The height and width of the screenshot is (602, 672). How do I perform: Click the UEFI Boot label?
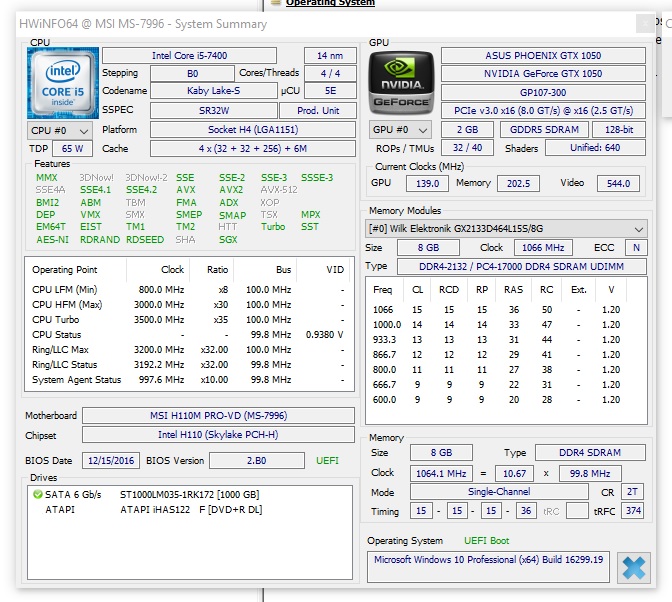coord(486,541)
